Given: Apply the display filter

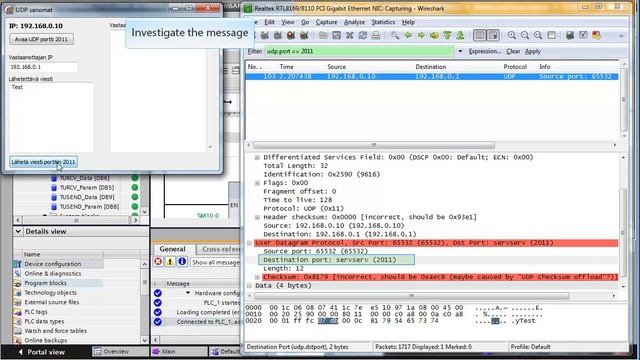Looking at the screenshot, I should (533, 51).
